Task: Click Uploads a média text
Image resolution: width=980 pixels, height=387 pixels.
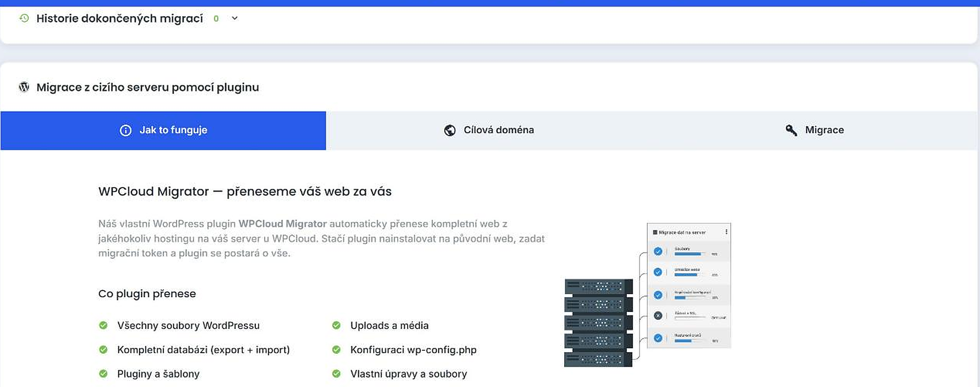Action: 389,325
